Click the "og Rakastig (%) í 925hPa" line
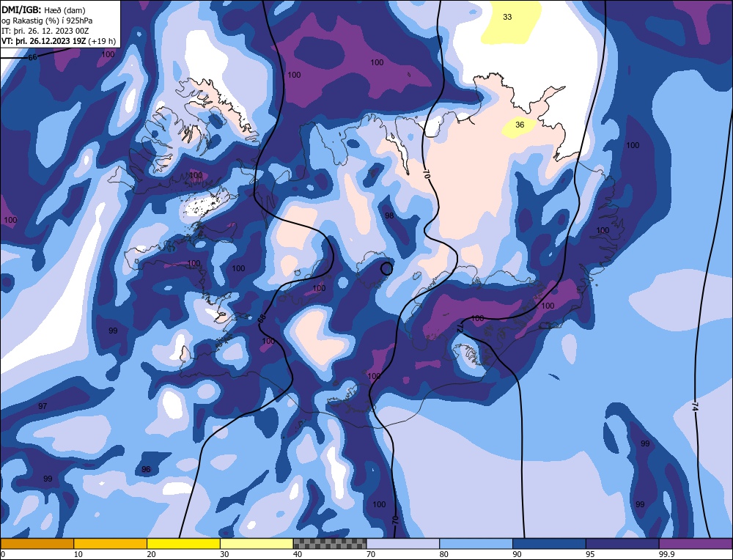The width and height of the screenshot is (733, 560). pyautogui.click(x=47, y=20)
